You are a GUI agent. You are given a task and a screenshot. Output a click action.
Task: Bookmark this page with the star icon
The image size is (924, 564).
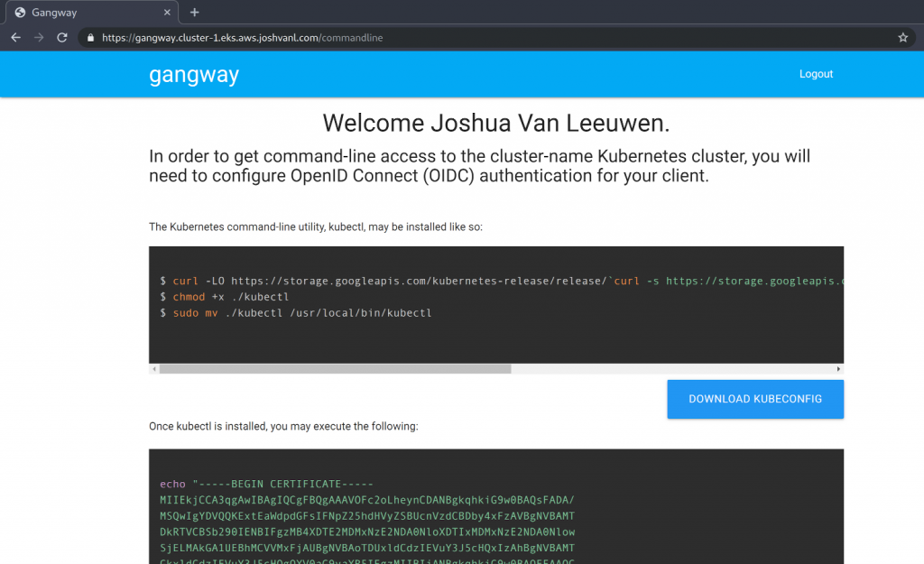coord(902,38)
